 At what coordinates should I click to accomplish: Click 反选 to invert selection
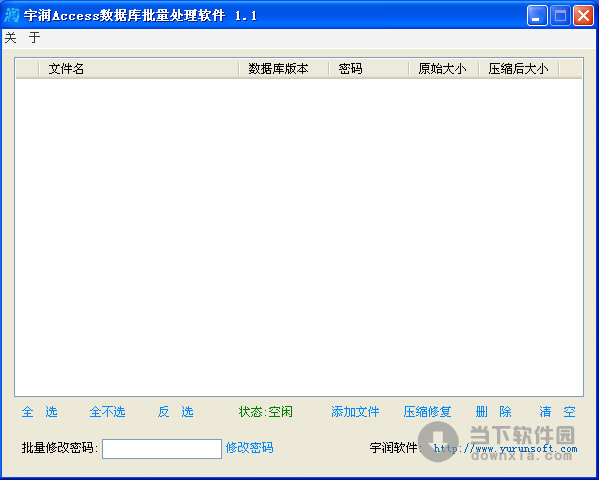(176, 412)
